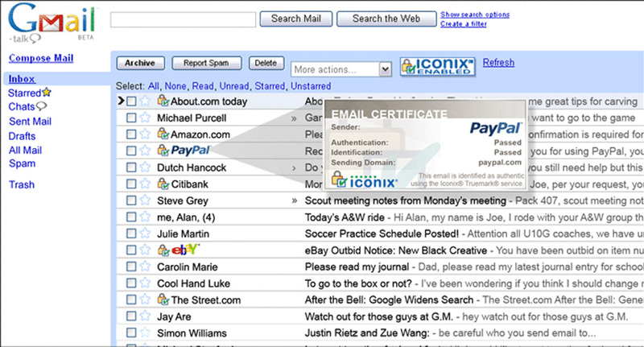Screen dimensions: 644x347
Task: Click the eBay sender logo
Action: point(185,250)
